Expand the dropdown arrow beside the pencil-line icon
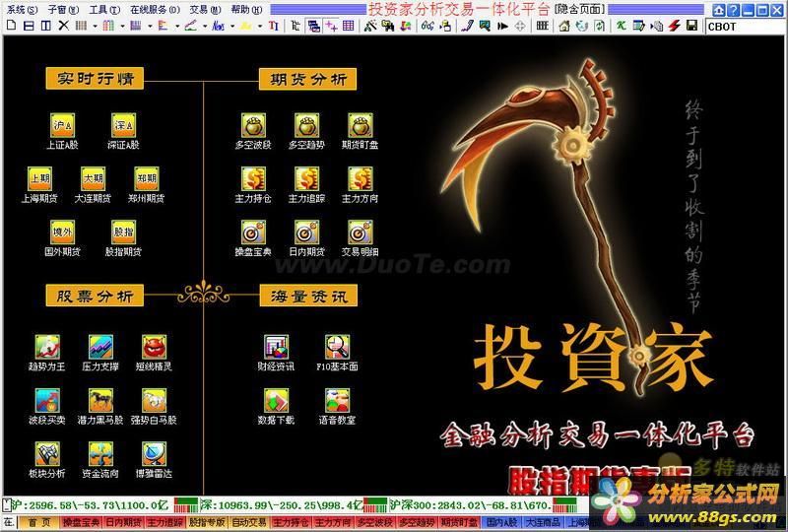Image resolution: width=788 pixels, height=532 pixels. tap(205, 27)
